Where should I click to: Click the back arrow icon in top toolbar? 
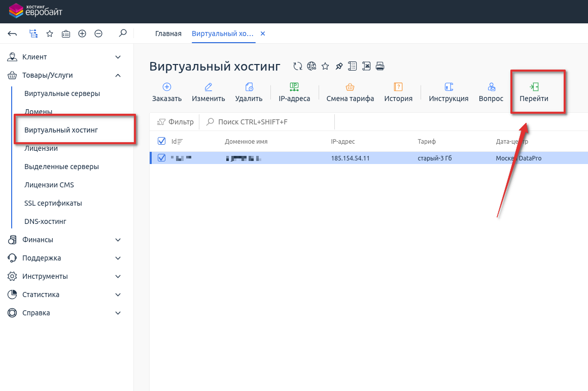[12, 34]
